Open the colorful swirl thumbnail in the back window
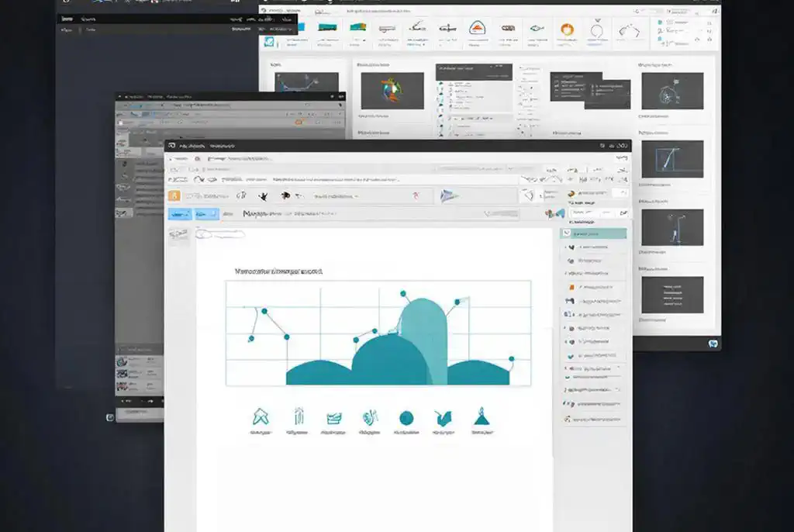This screenshot has width=794, height=532. click(392, 90)
